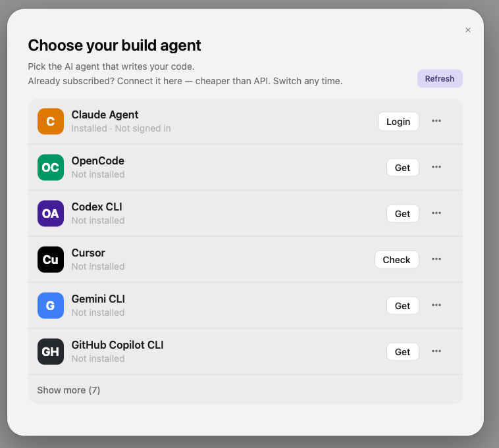Click 'Not installed' status under Codex CLI
Viewport: 499px width, 448px height.
click(x=98, y=220)
